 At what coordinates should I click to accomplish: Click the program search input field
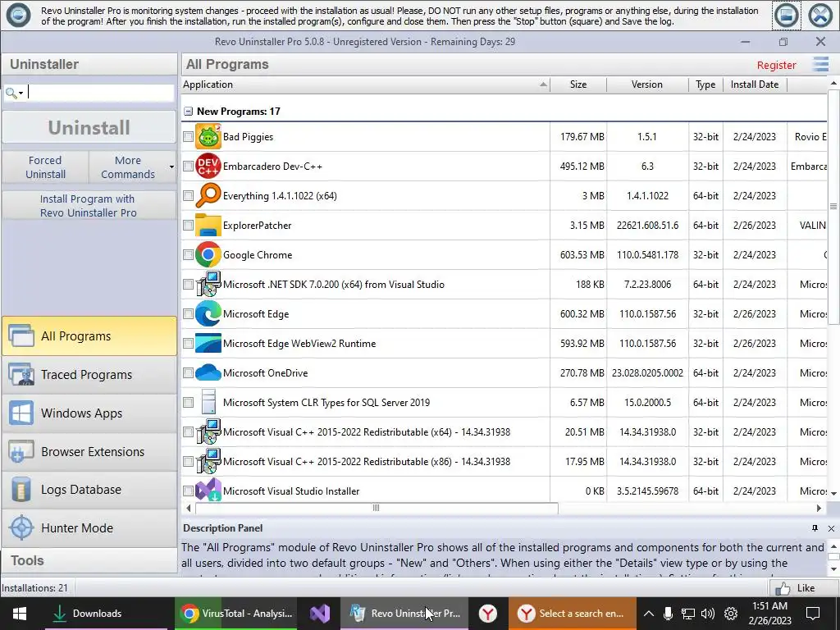[100, 93]
